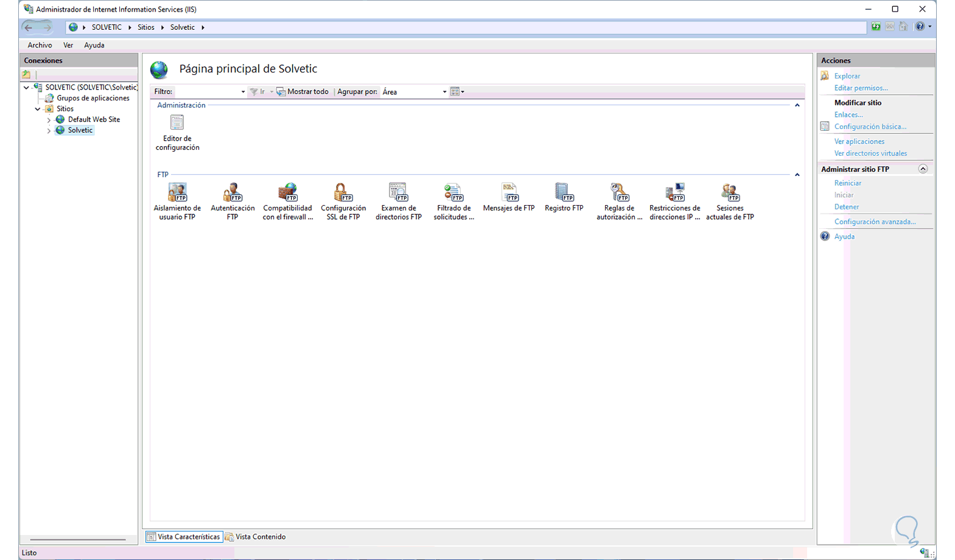Image resolution: width=955 pixels, height=560 pixels.
Task: Expand the Default Web Site node
Action: (49, 120)
